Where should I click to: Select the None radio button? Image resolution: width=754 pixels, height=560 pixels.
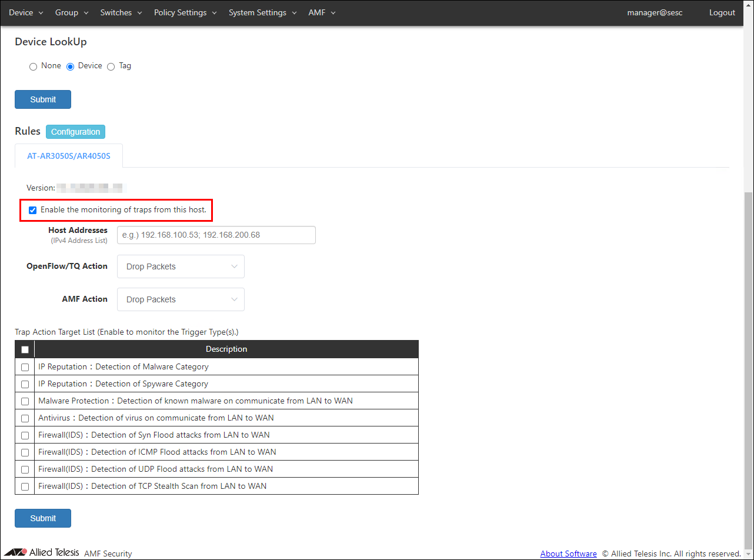[x=33, y=66]
